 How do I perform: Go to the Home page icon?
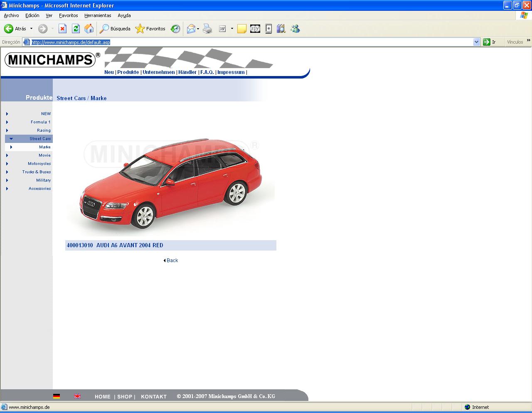(89, 29)
